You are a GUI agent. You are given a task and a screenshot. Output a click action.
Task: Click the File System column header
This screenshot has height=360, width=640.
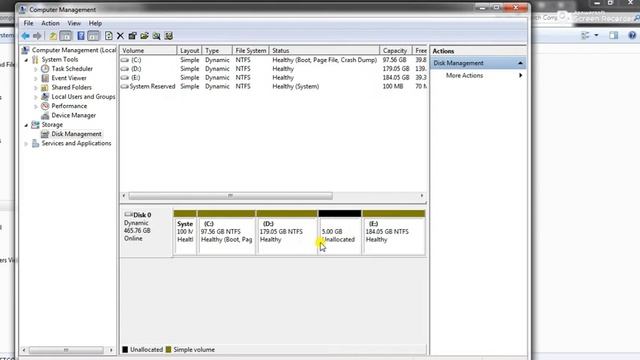251,51
